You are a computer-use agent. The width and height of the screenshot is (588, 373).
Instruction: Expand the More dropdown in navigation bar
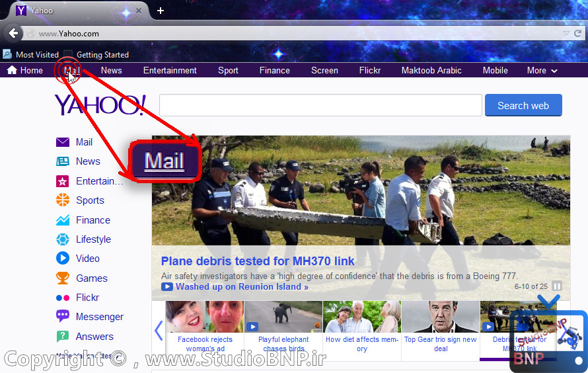point(542,70)
